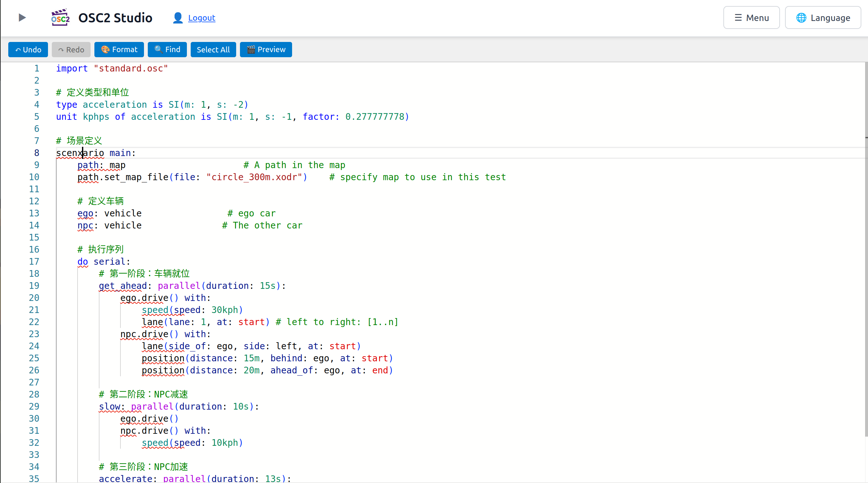Click the user avatar icon beside Logout

point(178,18)
